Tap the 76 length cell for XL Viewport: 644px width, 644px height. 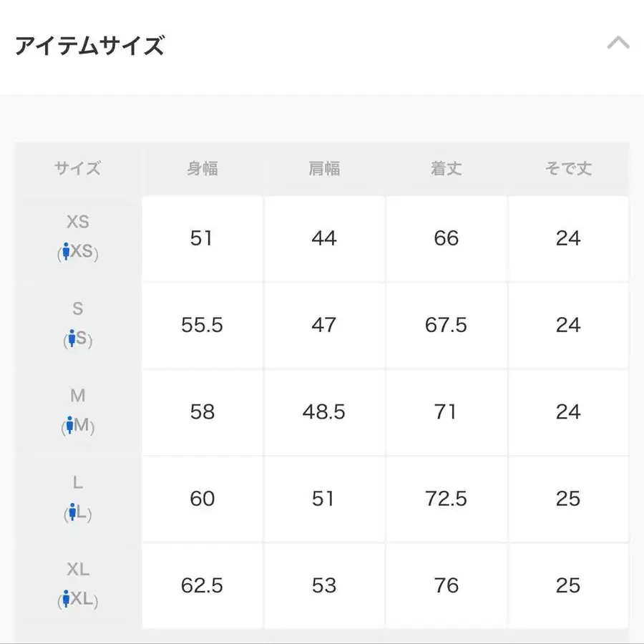pos(446,586)
